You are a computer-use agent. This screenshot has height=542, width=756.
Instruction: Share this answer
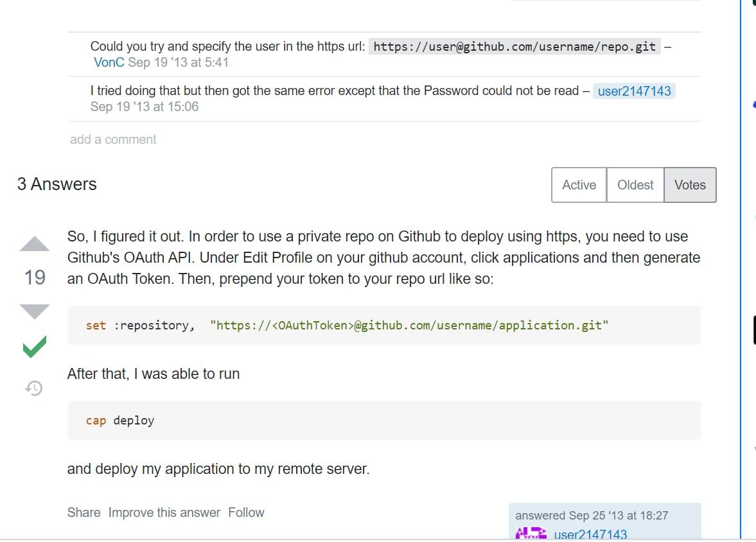click(84, 512)
